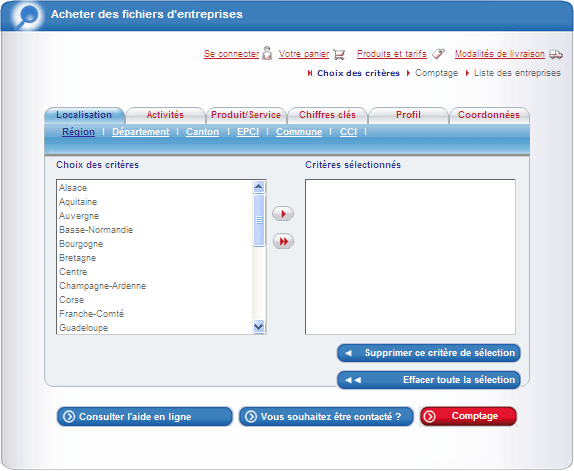The width and height of the screenshot is (574, 471).
Task: Click the user icon beside Se connecter
Action: click(x=267, y=53)
